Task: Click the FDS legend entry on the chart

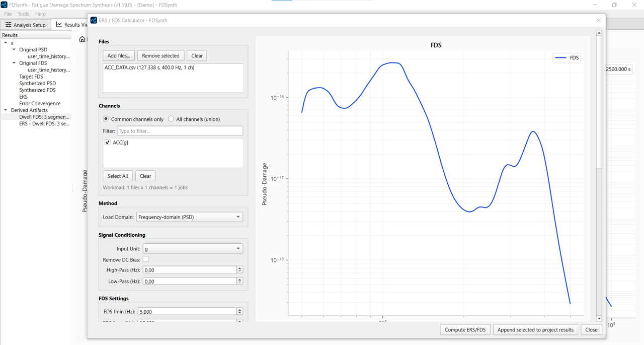Action: pos(566,57)
